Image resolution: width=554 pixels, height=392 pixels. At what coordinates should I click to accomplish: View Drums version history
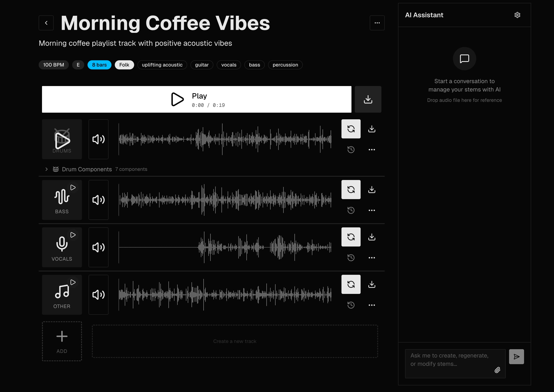(351, 150)
